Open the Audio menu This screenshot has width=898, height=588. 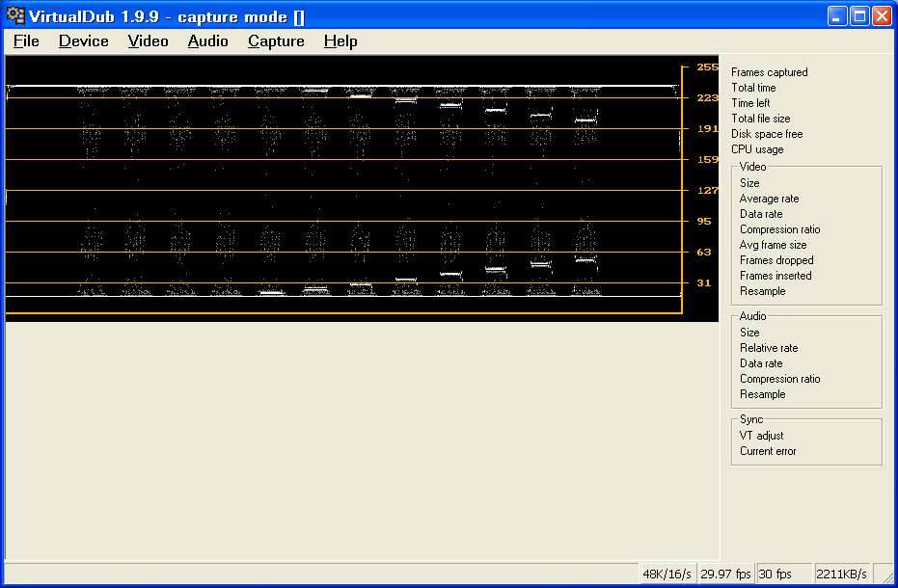click(207, 41)
